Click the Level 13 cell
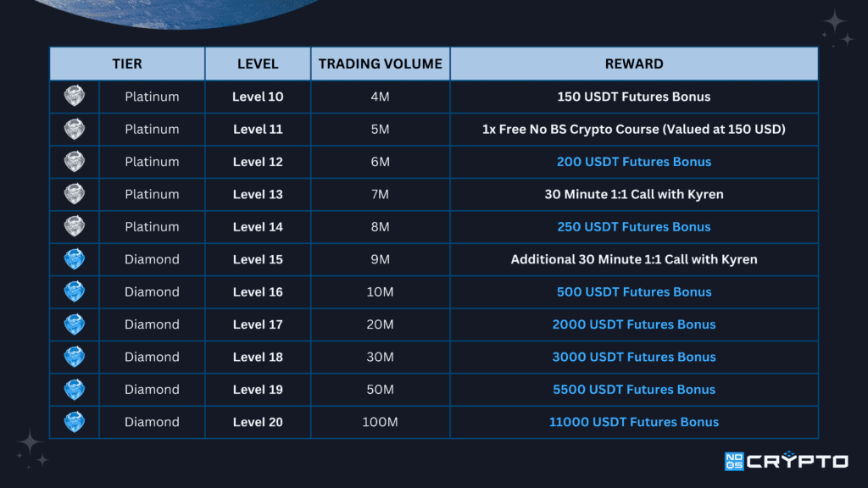This screenshot has height=488, width=868. click(x=258, y=194)
